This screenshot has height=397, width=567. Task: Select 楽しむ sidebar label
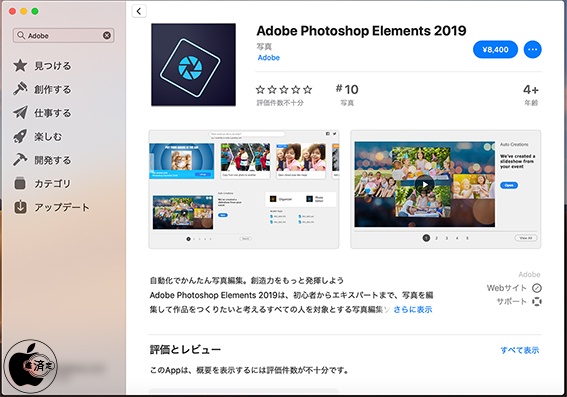[x=48, y=137]
